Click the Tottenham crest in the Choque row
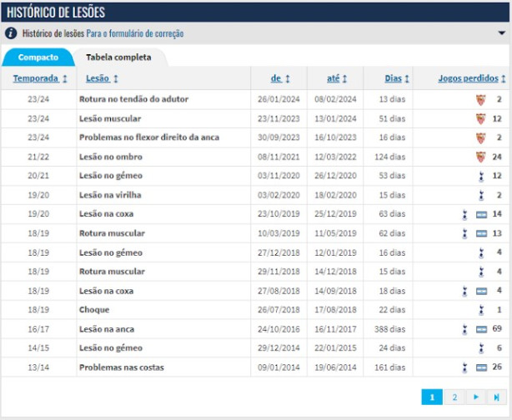The image size is (512, 420). click(x=481, y=310)
